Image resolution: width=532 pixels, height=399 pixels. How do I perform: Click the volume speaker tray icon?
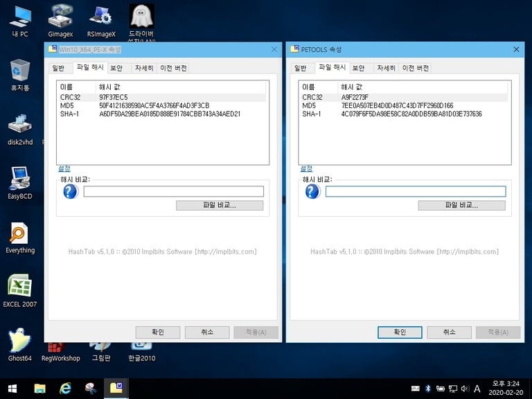(465, 389)
